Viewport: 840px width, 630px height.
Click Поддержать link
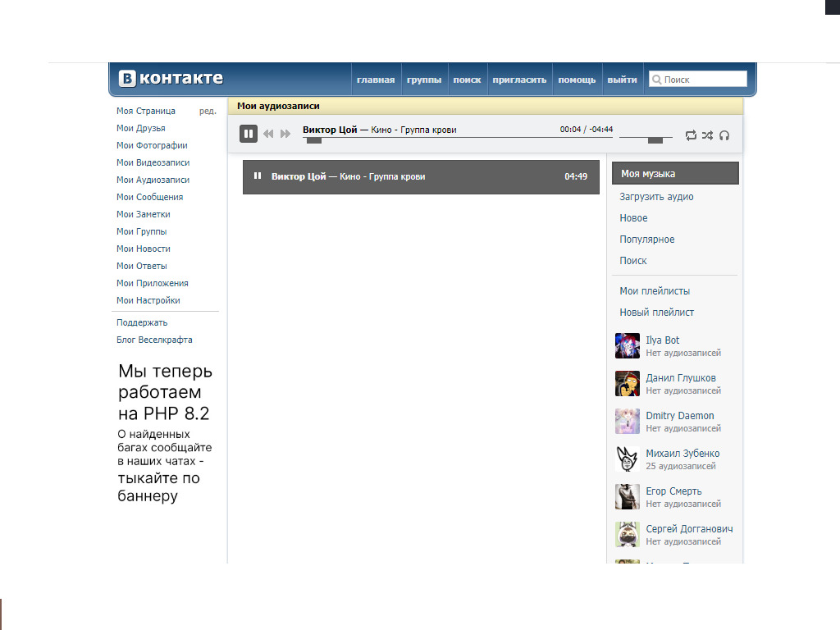click(x=142, y=322)
